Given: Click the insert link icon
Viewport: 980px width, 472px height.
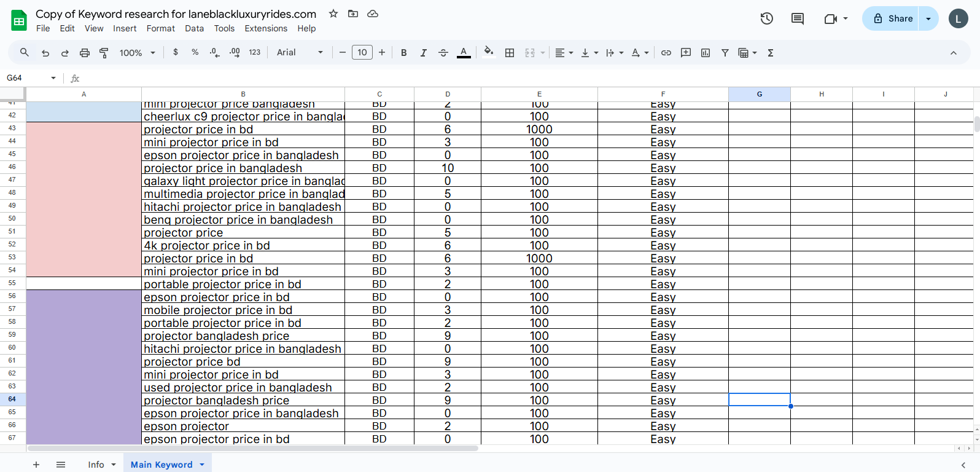Looking at the screenshot, I should click(x=666, y=53).
